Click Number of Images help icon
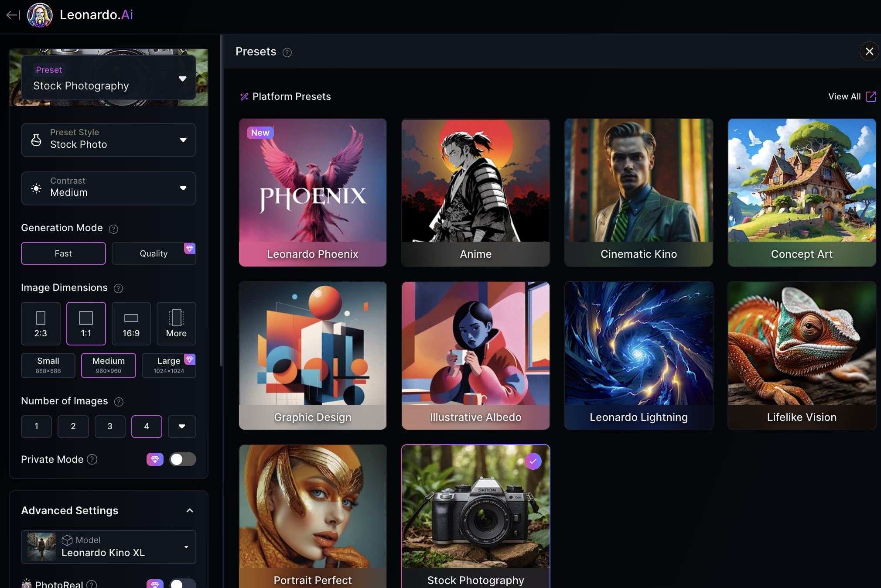This screenshot has height=588, width=881. pos(119,402)
